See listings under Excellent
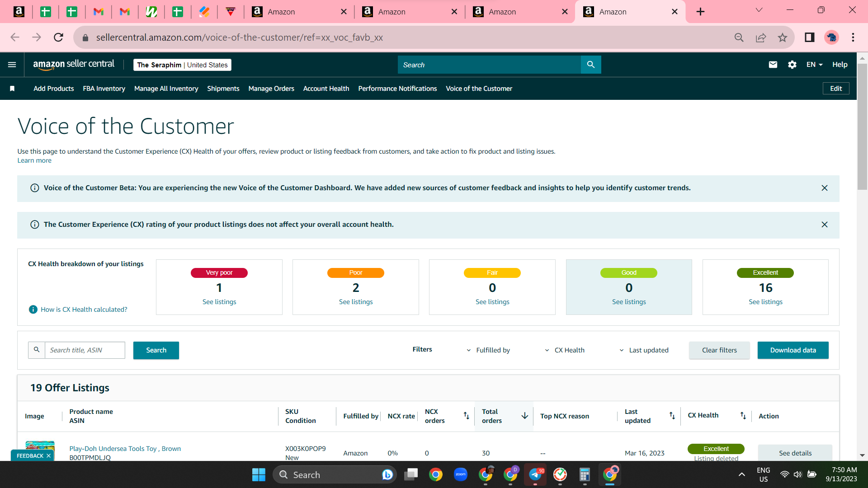Screen dimensions: 868x488 coord(765,302)
